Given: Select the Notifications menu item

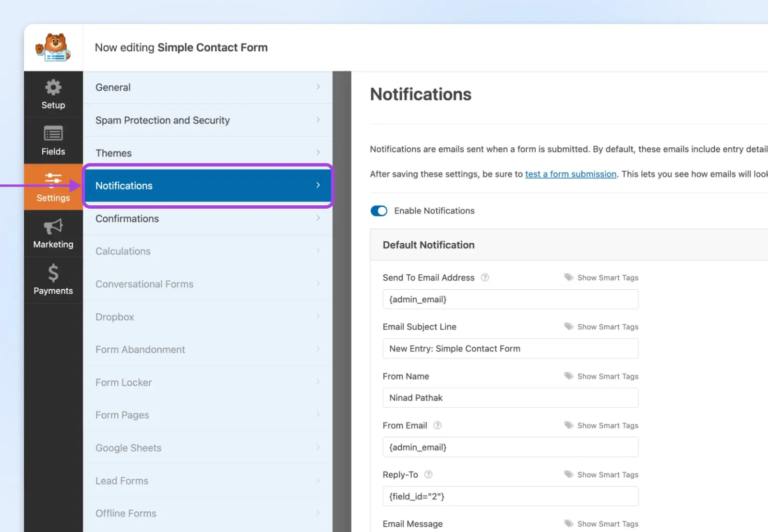Looking at the screenshot, I should tap(207, 186).
